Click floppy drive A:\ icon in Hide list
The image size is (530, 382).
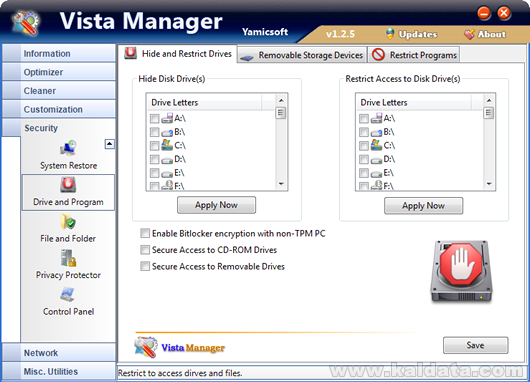[x=167, y=118]
